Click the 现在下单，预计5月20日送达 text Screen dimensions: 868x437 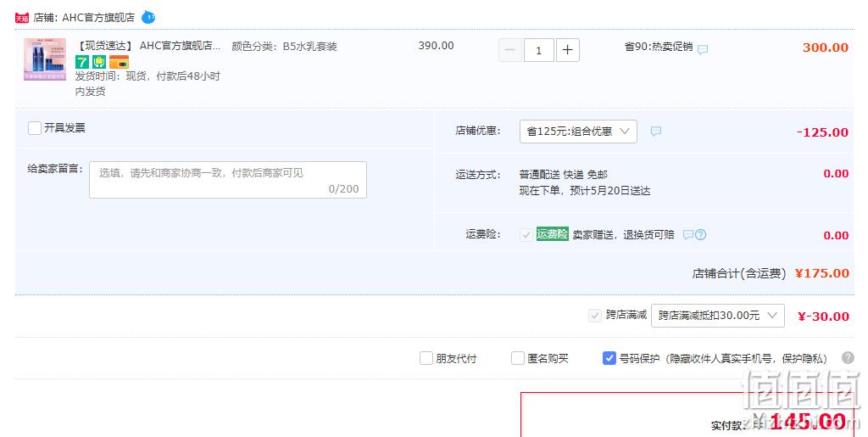(x=585, y=191)
